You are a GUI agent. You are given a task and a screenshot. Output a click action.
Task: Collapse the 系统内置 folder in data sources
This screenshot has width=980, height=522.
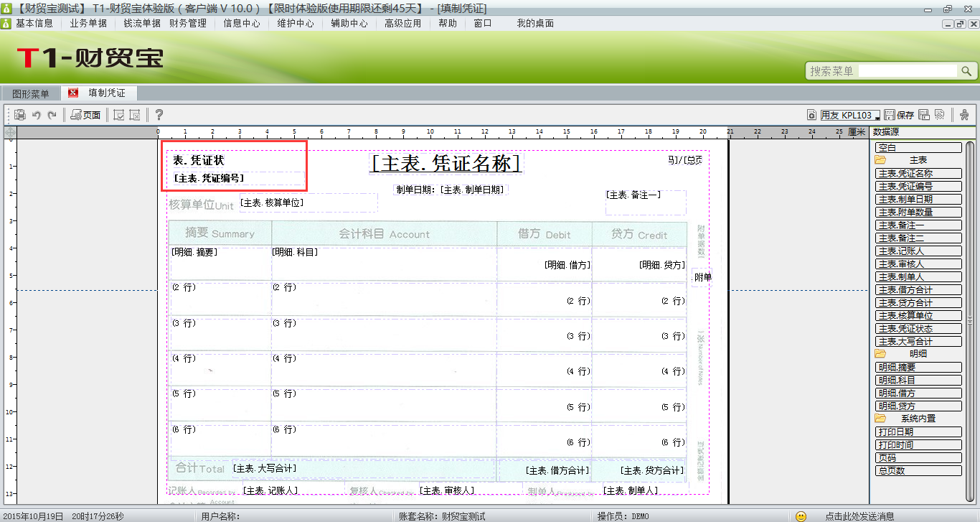[x=880, y=418]
